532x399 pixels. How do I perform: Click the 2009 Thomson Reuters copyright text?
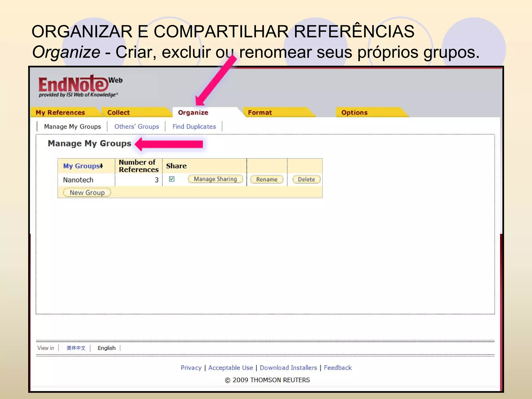[267, 380]
